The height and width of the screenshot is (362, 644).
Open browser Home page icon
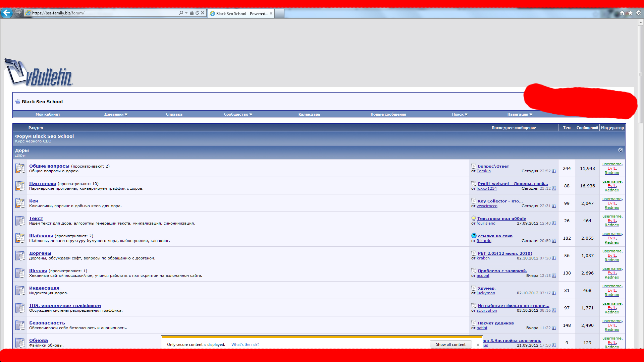pos(622,13)
